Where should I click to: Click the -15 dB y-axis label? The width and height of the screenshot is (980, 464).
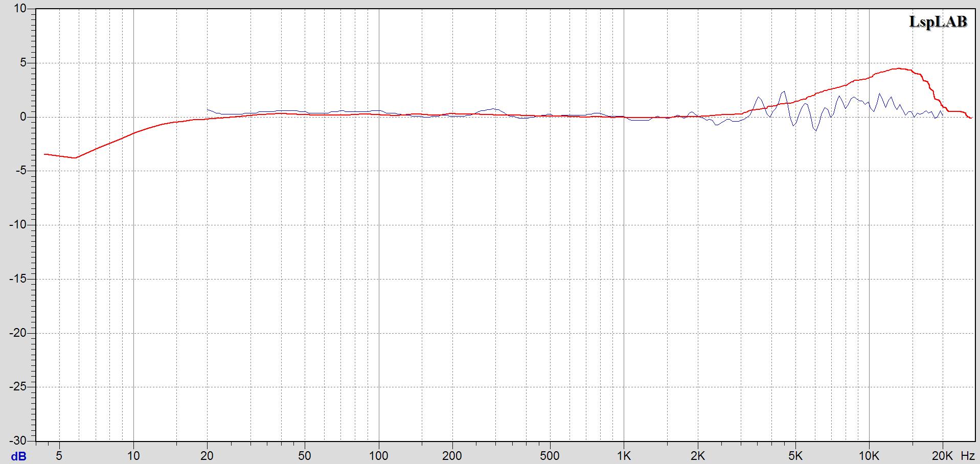[x=18, y=279]
